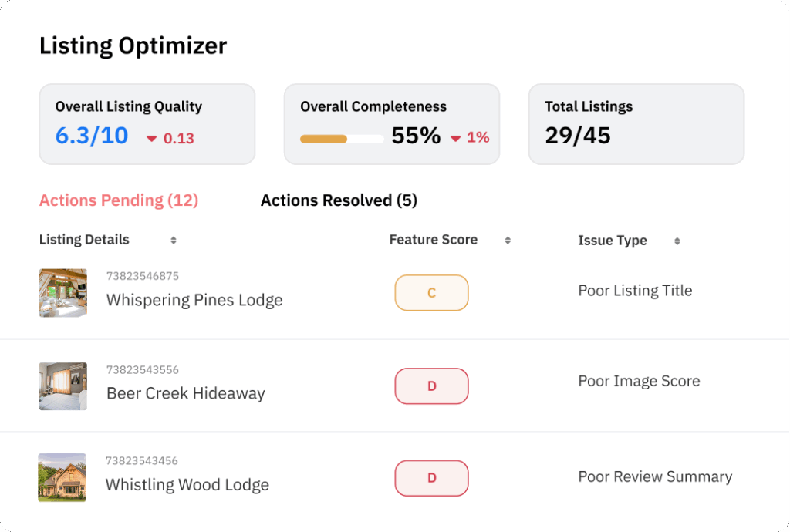The height and width of the screenshot is (532, 790).
Task: Select the C grade badge for Whispering Pines Lodge
Action: [x=431, y=293]
